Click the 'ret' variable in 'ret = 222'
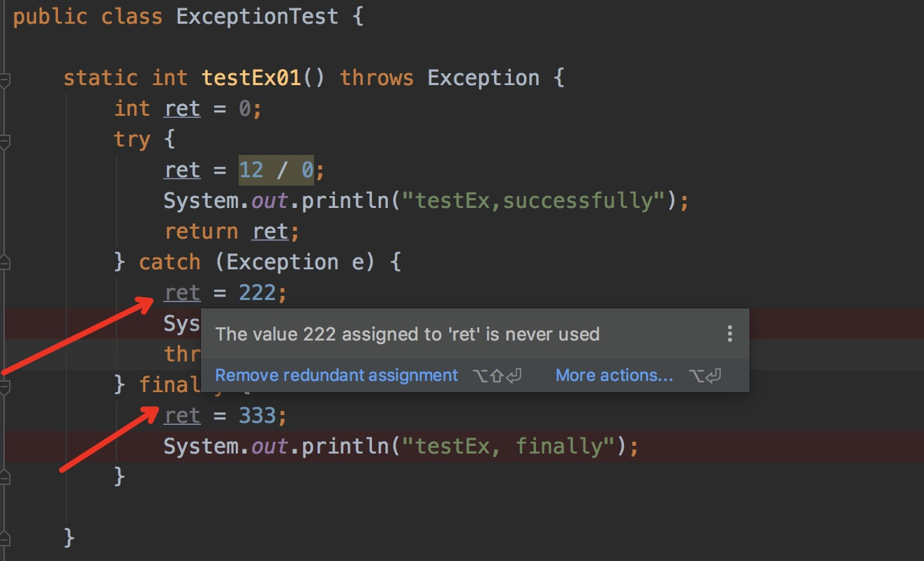The height and width of the screenshot is (561, 924). coord(182,293)
